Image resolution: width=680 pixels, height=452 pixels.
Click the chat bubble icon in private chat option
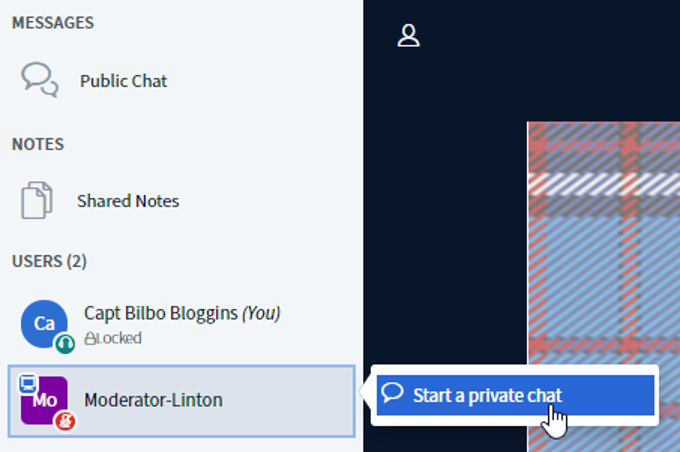click(x=392, y=393)
